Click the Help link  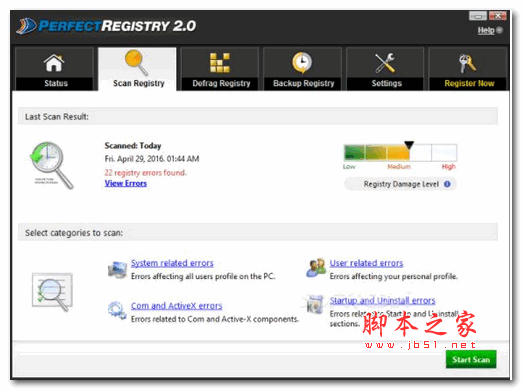(486, 30)
